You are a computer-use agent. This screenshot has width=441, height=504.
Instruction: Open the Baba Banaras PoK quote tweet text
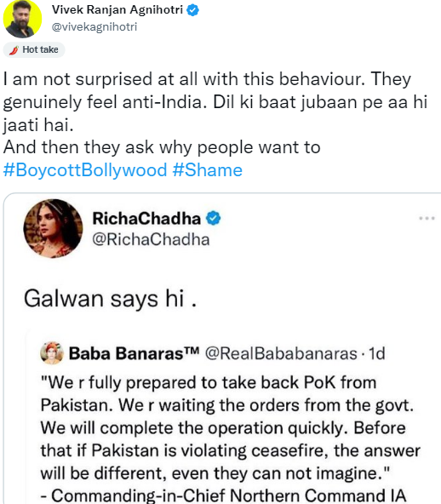pos(230,438)
